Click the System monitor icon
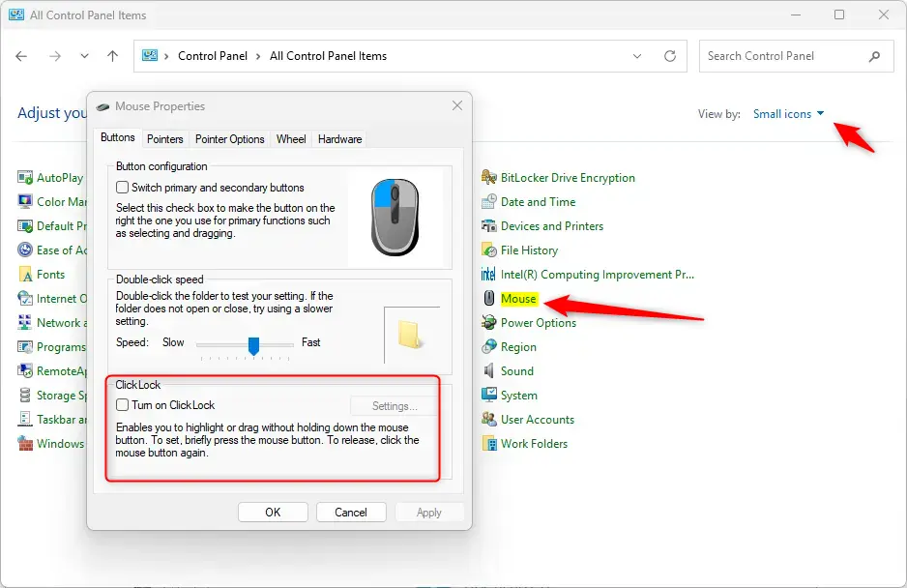 (x=488, y=396)
